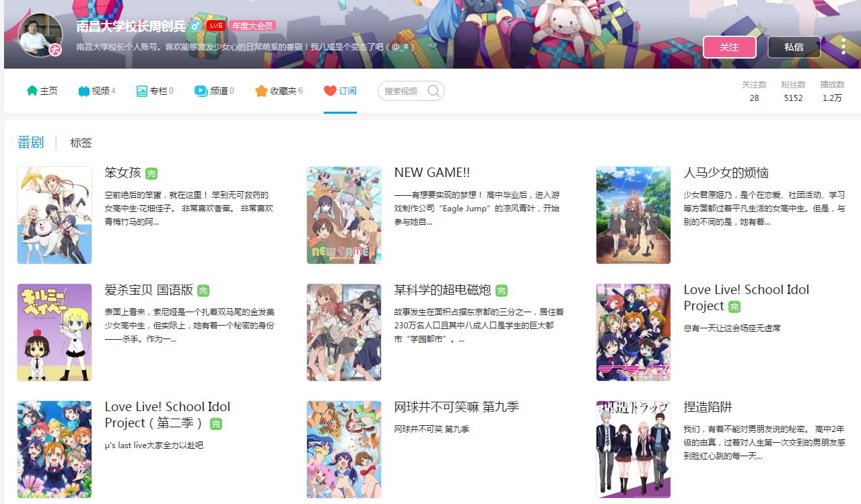Open the 收藏夹 favorites star icon
The height and width of the screenshot is (504, 861).
pos(261,91)
